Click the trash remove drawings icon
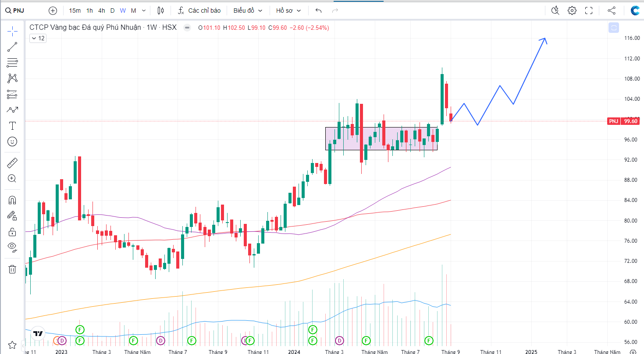644x354 pixels. (x=12, y=269)
